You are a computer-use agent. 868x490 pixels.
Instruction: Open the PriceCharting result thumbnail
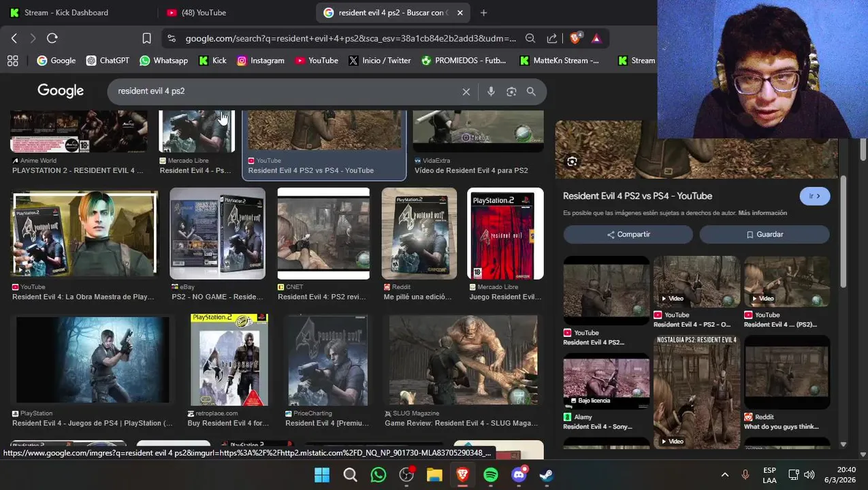(327, 360)
